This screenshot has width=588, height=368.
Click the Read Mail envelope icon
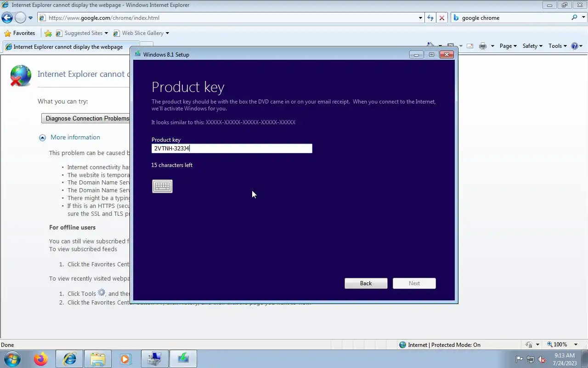click(470, 46)
